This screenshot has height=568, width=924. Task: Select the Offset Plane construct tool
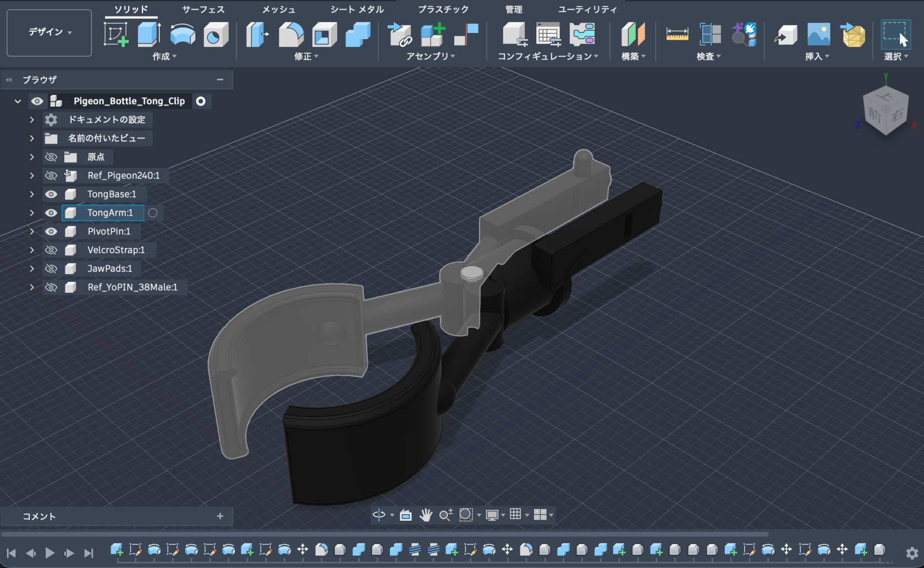tap(633, 34)
